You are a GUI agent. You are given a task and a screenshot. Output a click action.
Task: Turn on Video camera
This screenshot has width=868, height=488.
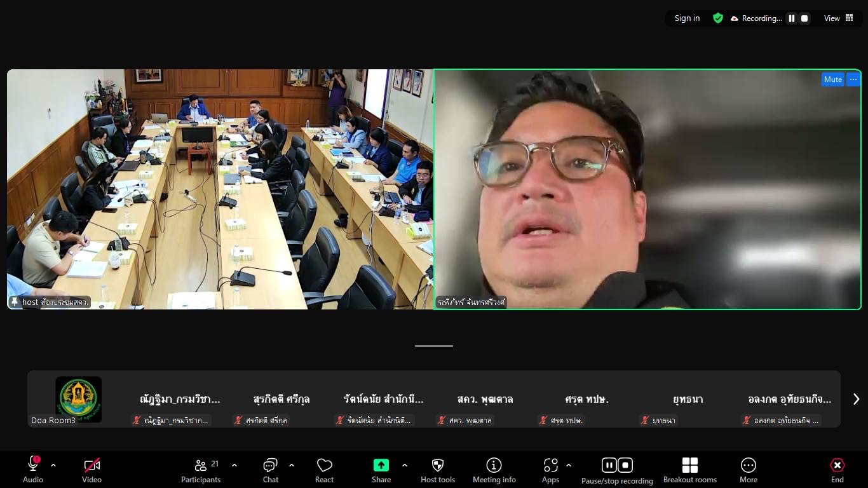(x=92, y=470)
